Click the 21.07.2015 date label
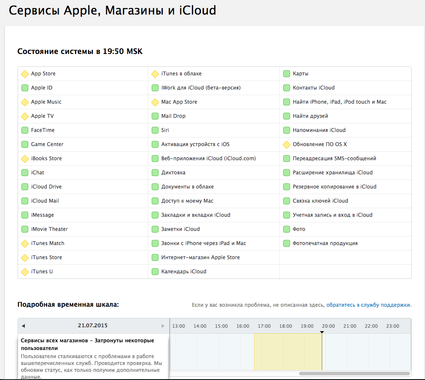The height and width of the screenshot is (380, 425). [x=93, y=325]
